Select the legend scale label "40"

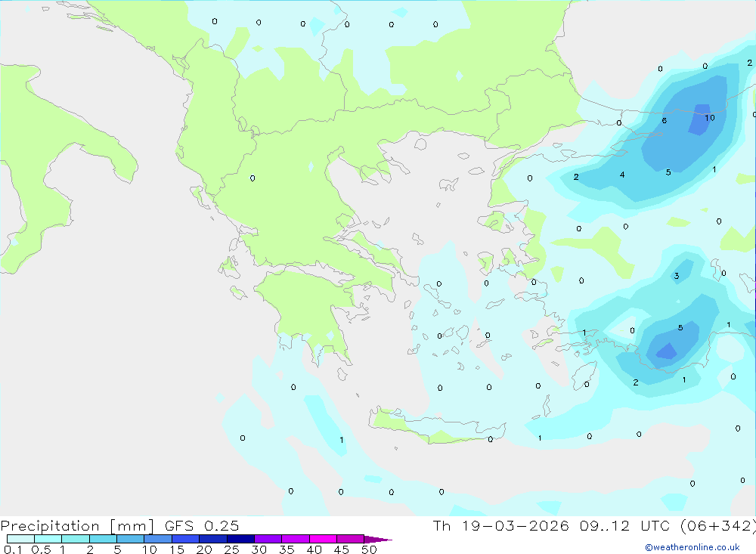tap(314, 549)
